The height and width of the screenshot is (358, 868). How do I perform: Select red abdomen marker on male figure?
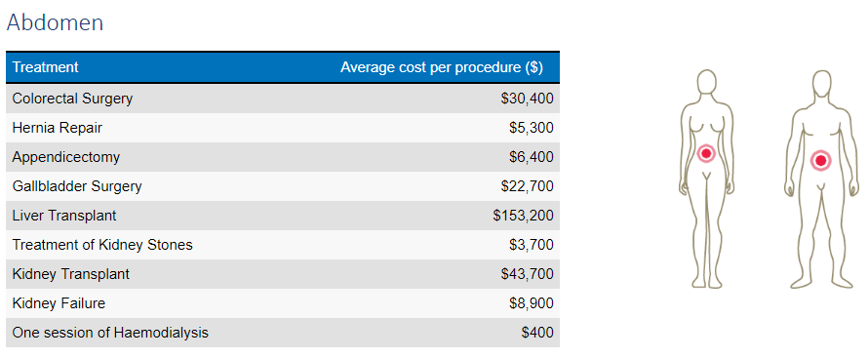821,160
